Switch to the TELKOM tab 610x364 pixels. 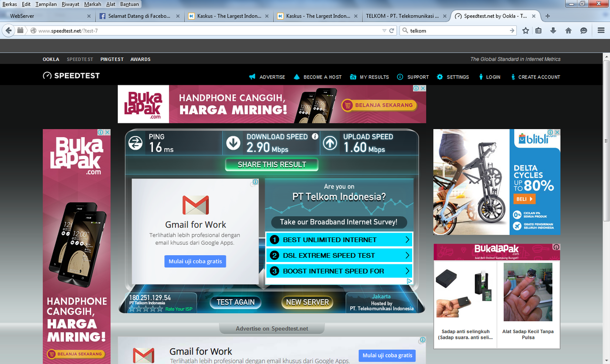tap(406, 16)
